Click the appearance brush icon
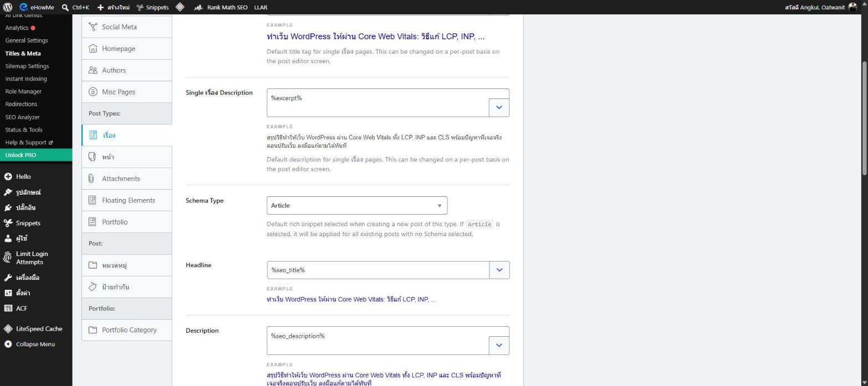 tap(8, 192)
